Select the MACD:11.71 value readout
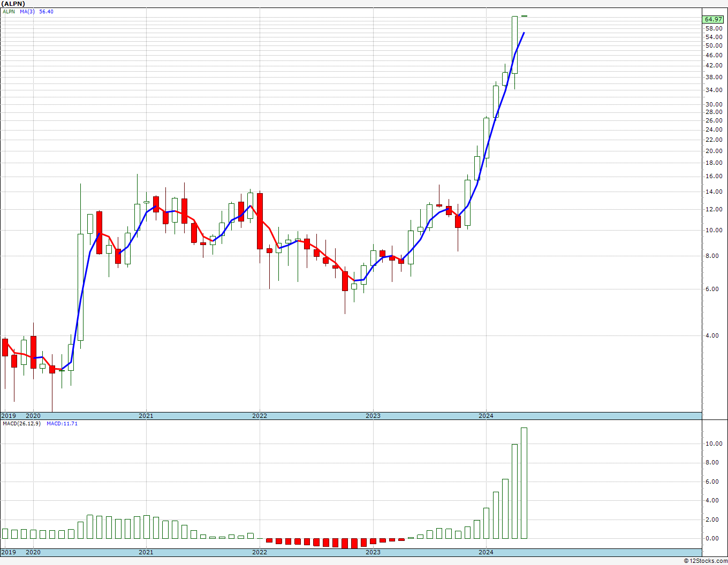728x565 pixels. point(62,423)
